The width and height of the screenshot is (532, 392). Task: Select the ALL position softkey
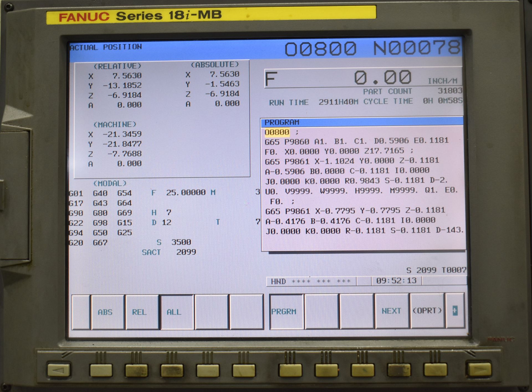pyautogui.click(x=177, y=312)
